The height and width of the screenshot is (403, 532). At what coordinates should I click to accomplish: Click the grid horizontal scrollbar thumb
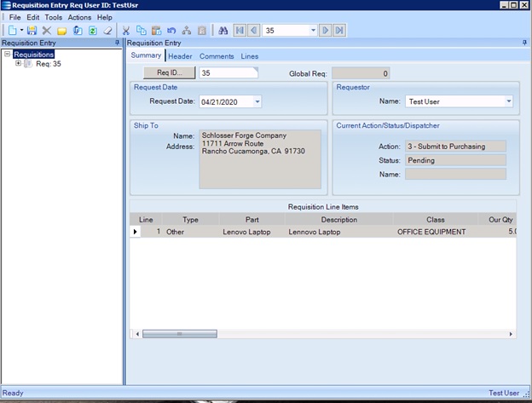[180, 334]
